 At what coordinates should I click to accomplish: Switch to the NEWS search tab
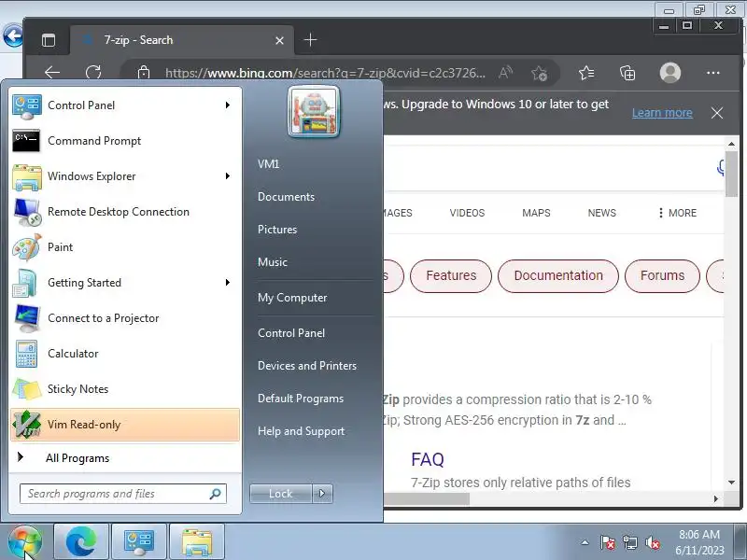click(601, 213)
